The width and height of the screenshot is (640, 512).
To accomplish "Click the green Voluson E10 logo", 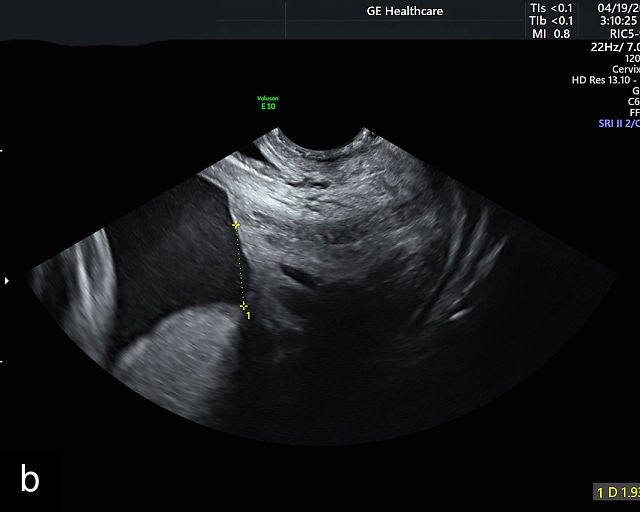I will (267, 101).
